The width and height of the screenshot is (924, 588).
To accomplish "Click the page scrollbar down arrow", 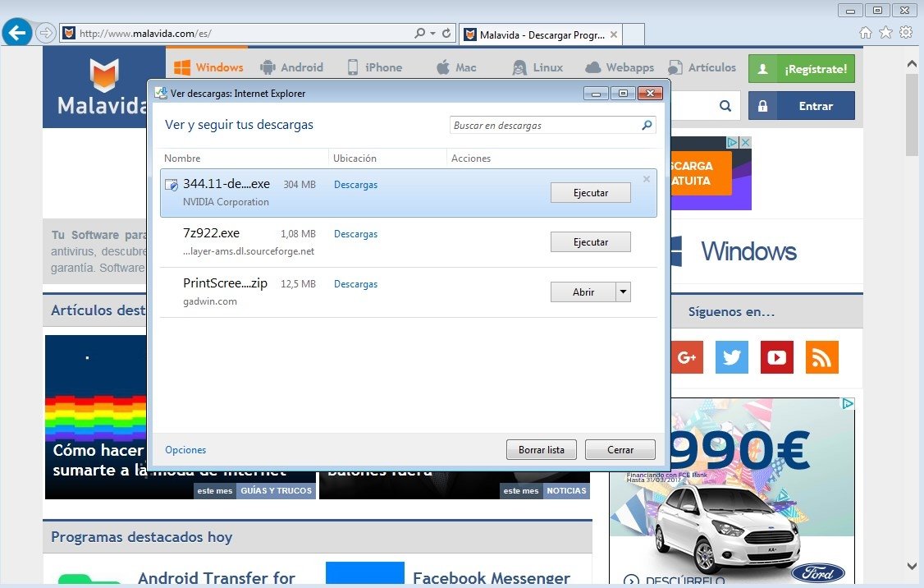I will [x=913, y=566].
